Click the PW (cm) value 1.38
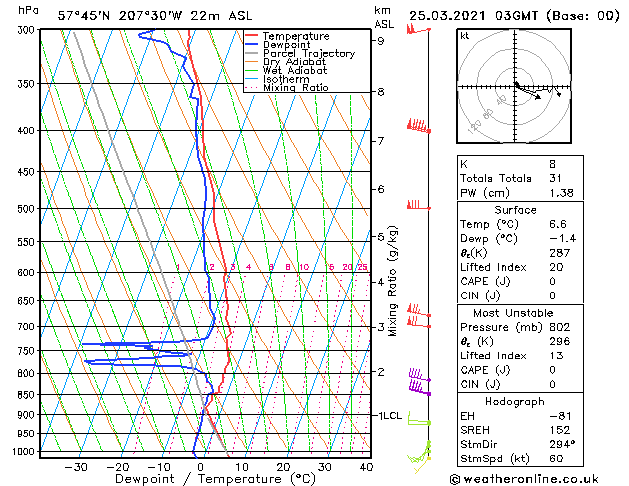The image size is (629, 486). pos(561,193)
